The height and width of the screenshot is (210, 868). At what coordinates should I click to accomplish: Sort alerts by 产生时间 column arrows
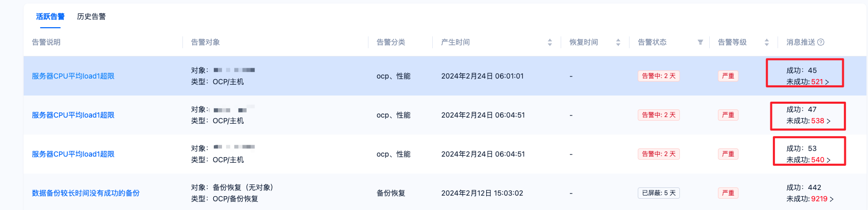(550, 42)
